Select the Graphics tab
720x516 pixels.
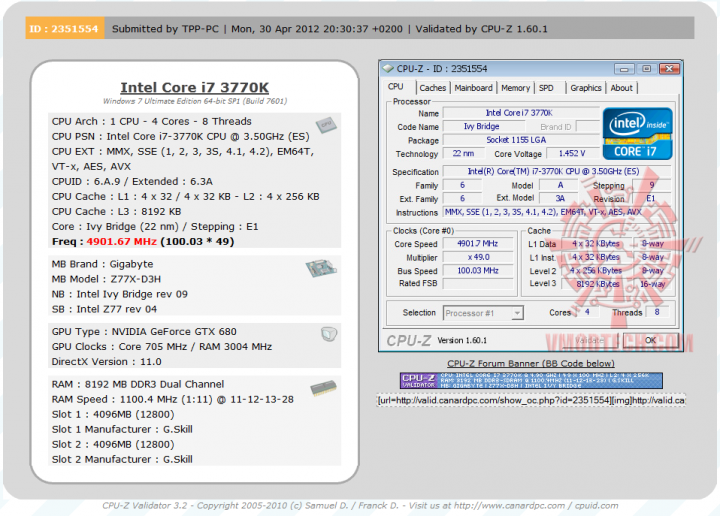[x=585, y=88]
